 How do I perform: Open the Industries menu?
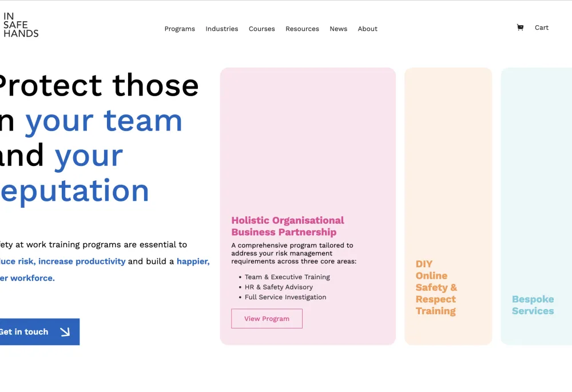click(x=222, y=29)
